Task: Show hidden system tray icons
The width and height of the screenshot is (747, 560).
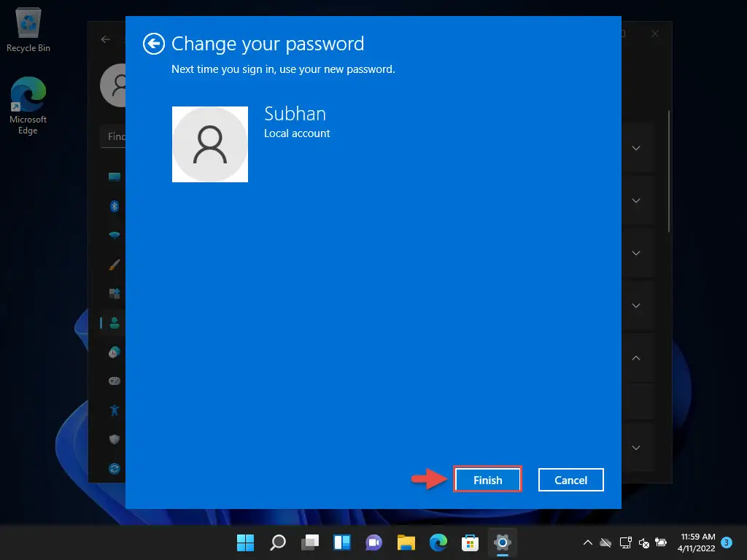Action: 588,542
